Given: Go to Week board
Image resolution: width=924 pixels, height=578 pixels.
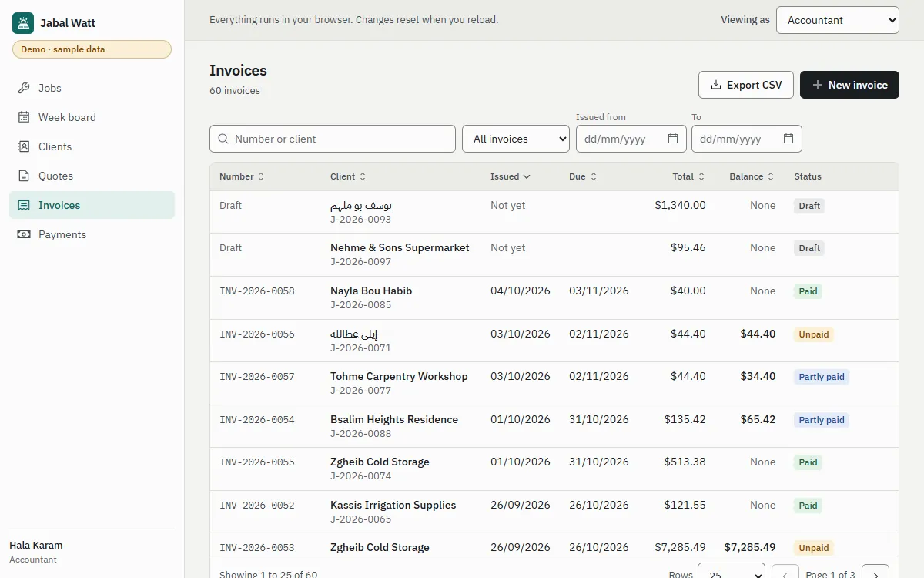Looking at the screenshot, I should (x=92, y=117).
